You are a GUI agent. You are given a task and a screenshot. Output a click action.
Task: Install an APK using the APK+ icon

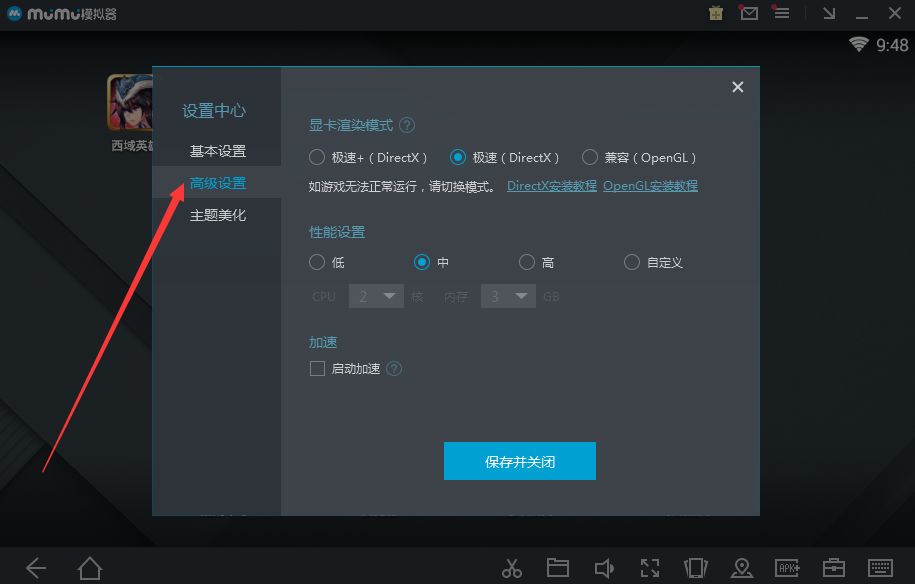pyautogui.click(x=788, y=567)
